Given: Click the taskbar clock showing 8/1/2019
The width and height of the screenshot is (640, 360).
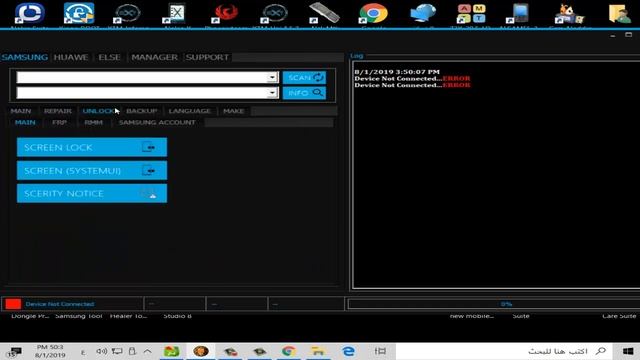Looking at the screenshot, I should click(50, 351).
